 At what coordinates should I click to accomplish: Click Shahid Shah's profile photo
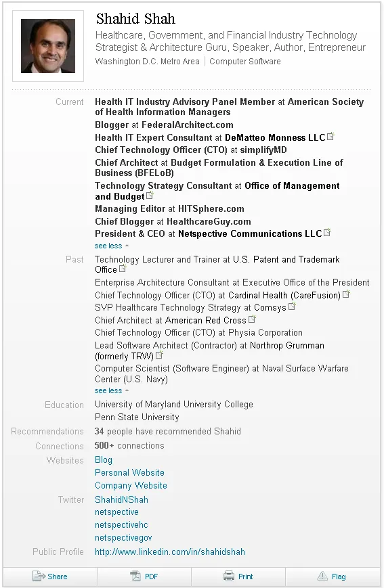point(48,46)
